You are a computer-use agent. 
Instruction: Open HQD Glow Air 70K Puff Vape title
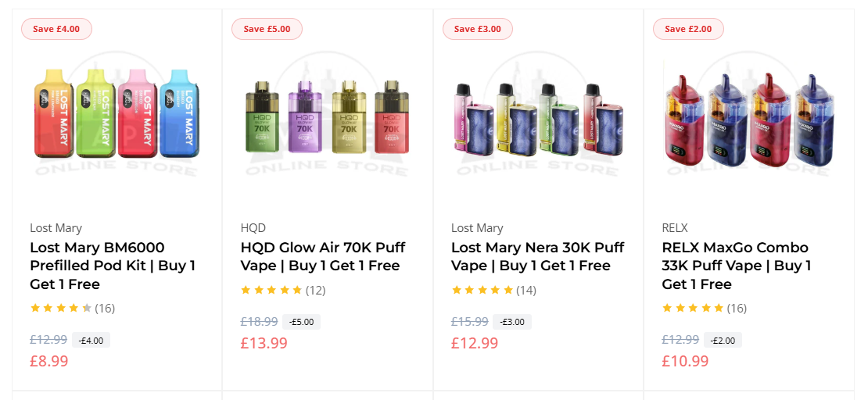(x=323, y=256)
